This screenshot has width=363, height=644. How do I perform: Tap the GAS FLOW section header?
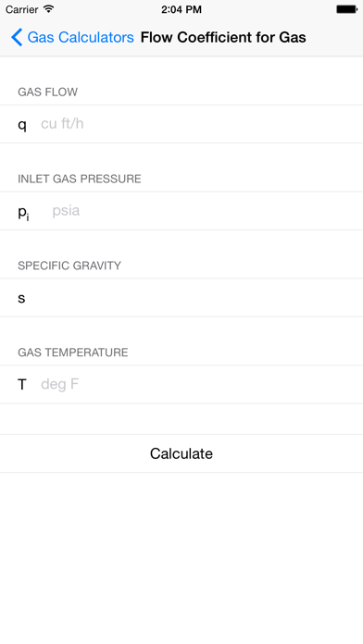coord(47,92)
